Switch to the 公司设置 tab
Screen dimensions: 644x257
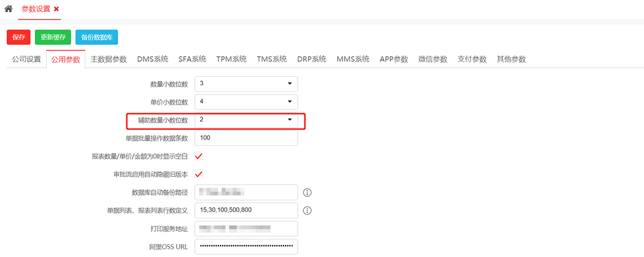(x=26, y=60)
